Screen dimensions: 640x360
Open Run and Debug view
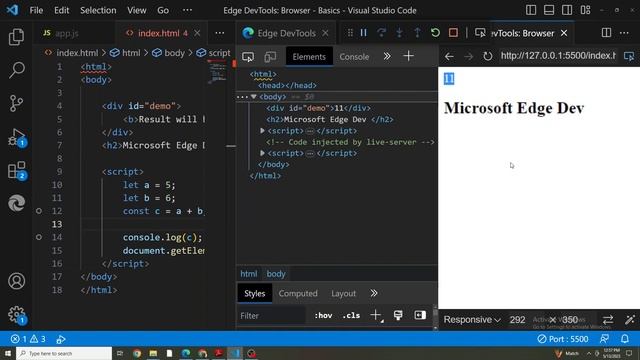coord(16,137)
